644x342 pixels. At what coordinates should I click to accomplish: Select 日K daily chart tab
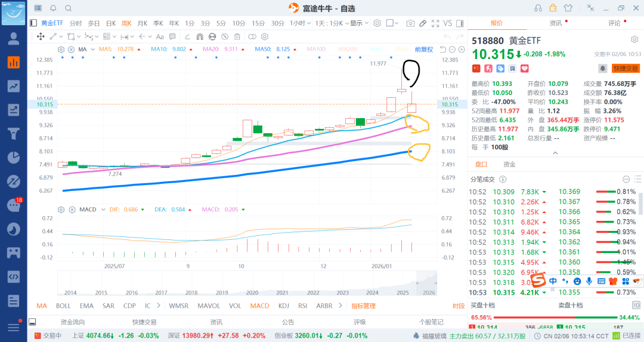tap(111, 23)
